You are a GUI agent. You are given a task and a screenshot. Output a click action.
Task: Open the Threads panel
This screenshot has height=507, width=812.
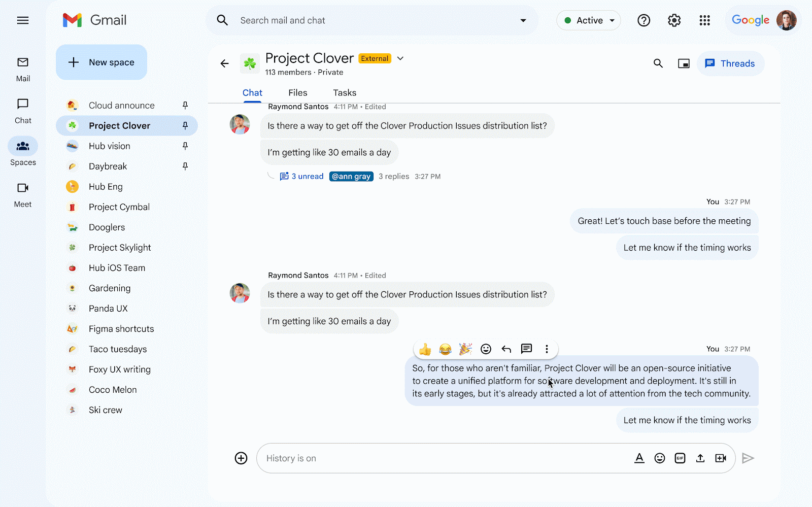[x=730, y=63]
